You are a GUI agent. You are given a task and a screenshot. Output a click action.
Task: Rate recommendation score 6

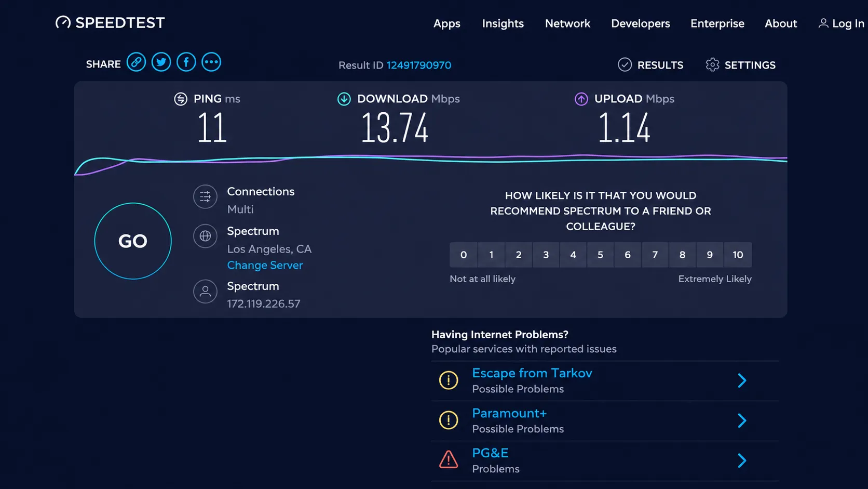(628, 255)
